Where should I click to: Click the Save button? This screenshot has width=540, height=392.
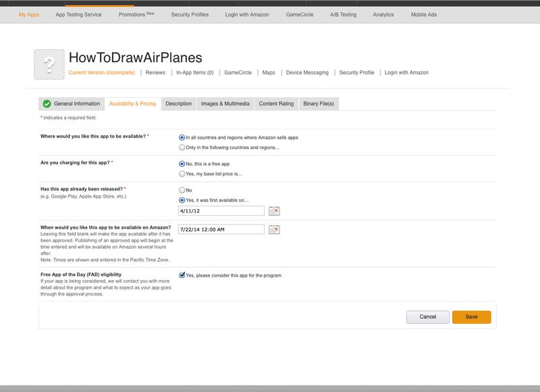tap(471, 317)
